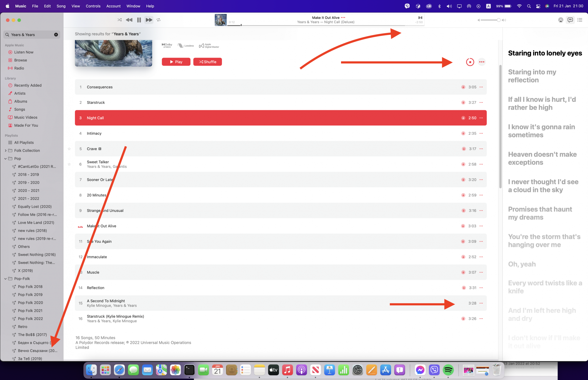Clear the Years & Years search field
Image resolution: width=588 pixels, height=380 pixels.
coord(56,35)
